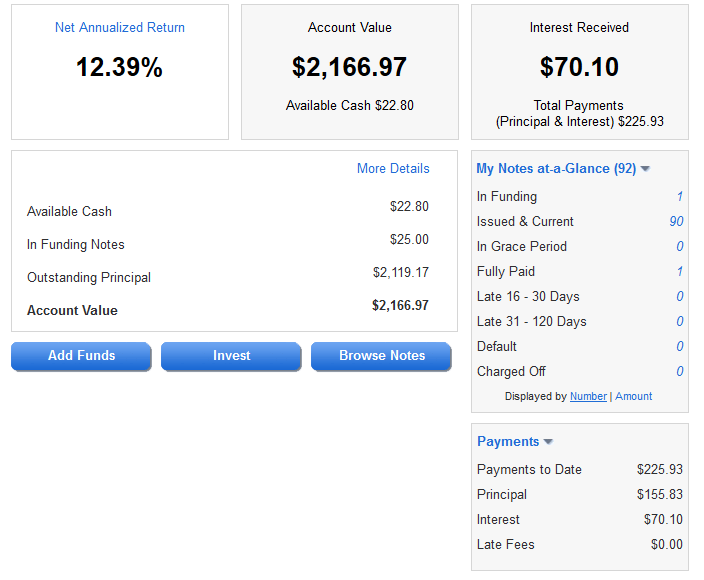
Task: Click the Late 31 - 120 Days count
Action: coord(679,322)
